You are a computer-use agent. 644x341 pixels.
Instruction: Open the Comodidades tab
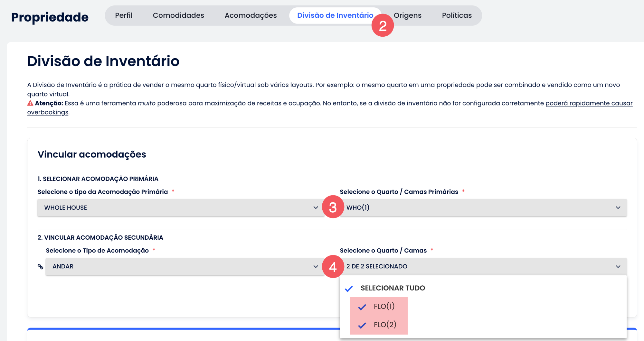point(178,15)
